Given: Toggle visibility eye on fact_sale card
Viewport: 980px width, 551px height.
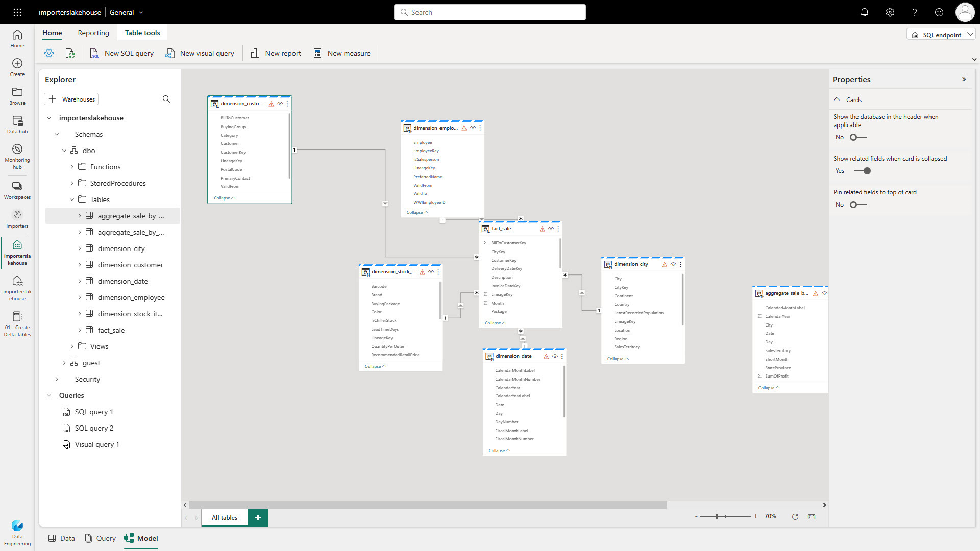Looking at the screenshot, I should pos(551,229).
